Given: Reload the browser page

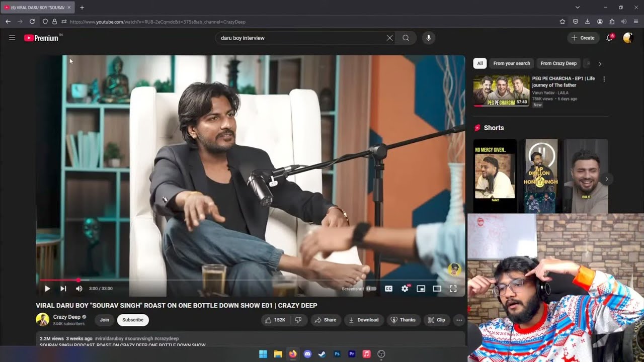Looking at the screenshot, I should (x=32, y=22).
